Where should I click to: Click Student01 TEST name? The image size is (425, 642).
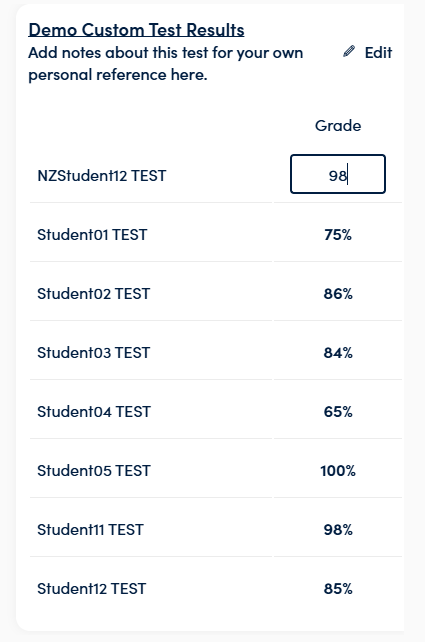[x=92, y=235]
